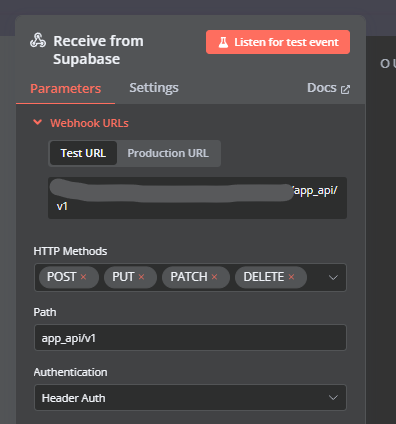396x424 pixels.
Task: Remove the DELETE method tag
Action: [291, 277]
